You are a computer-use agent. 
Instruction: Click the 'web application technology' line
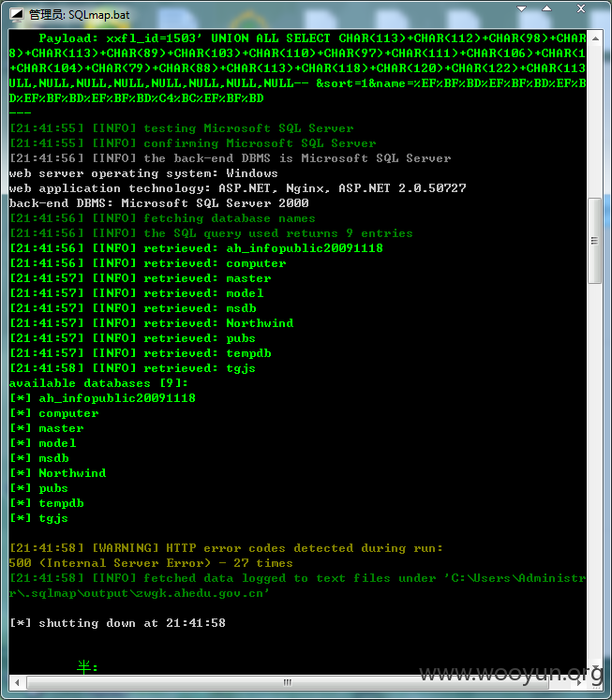pyautogui.click(x=237, y=188)
